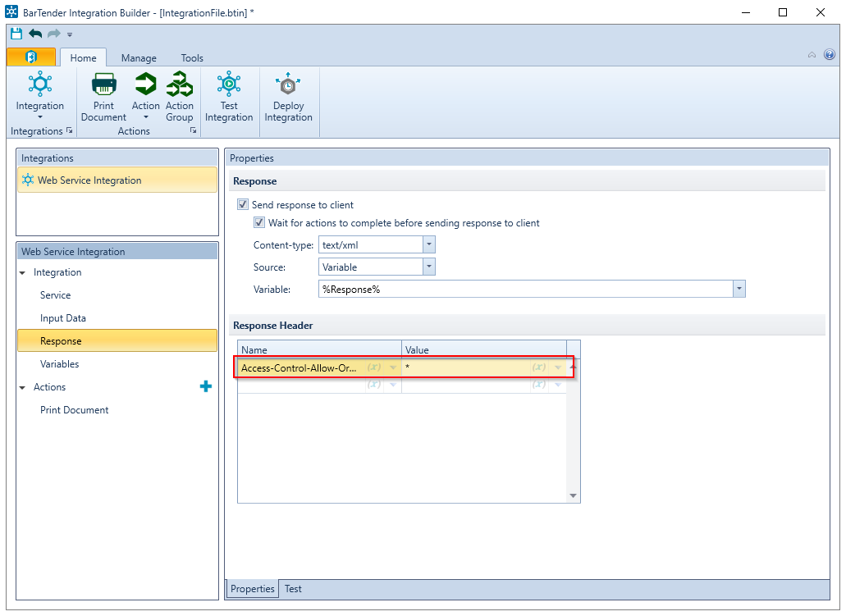Open the orange File application menu button

click(31, 57)
